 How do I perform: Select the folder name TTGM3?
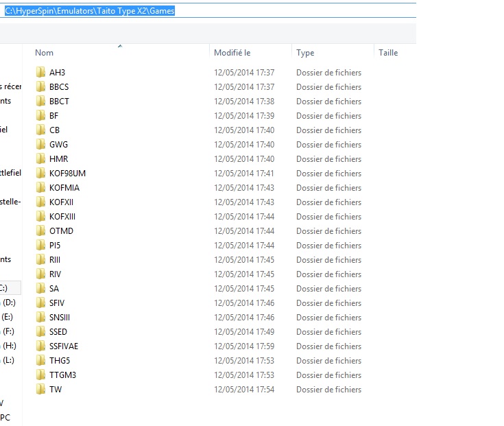[x=62, y=375]
